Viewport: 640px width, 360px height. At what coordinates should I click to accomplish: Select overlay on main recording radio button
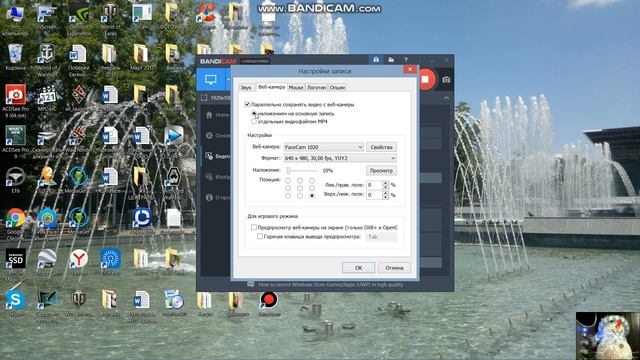click(x=254, y=113)
